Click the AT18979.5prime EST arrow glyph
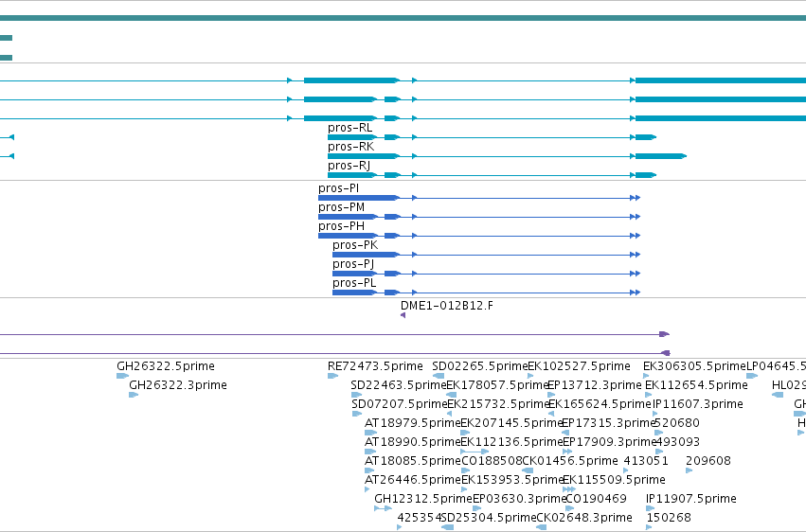 [x=370, y=433]
